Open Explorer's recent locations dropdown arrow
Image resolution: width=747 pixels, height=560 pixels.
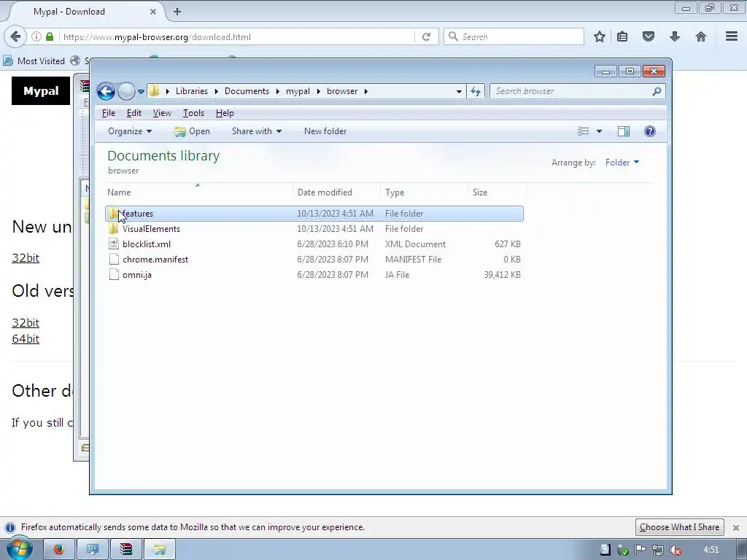141,91
